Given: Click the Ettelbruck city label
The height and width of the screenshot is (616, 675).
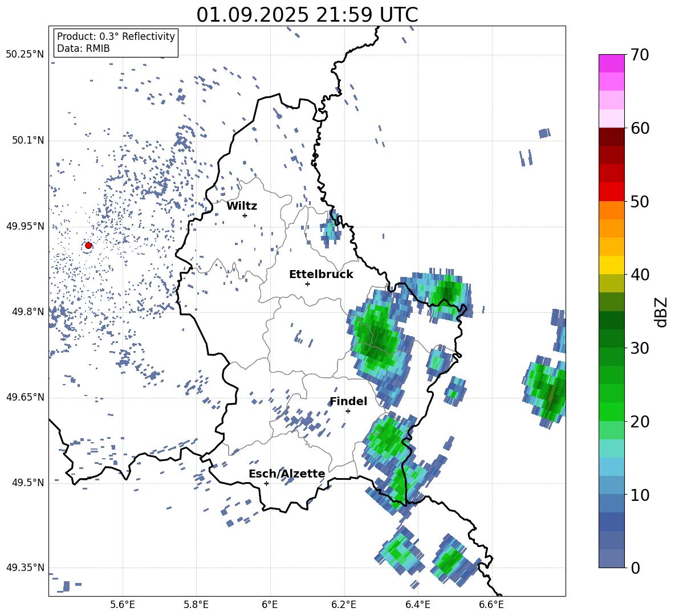Looking at the screenshot, I should [x=321, y=275].
